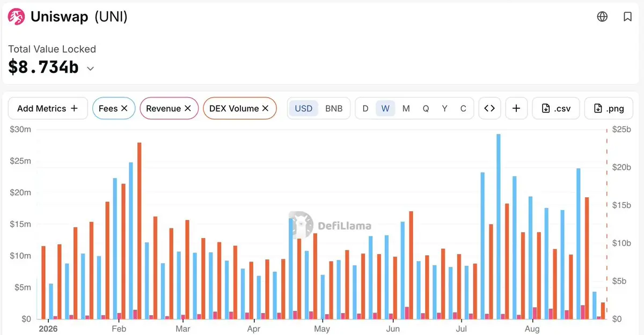Select the daily D interval
The height and width of the screenshot is (335, 644).
click(x=365, y=108)
